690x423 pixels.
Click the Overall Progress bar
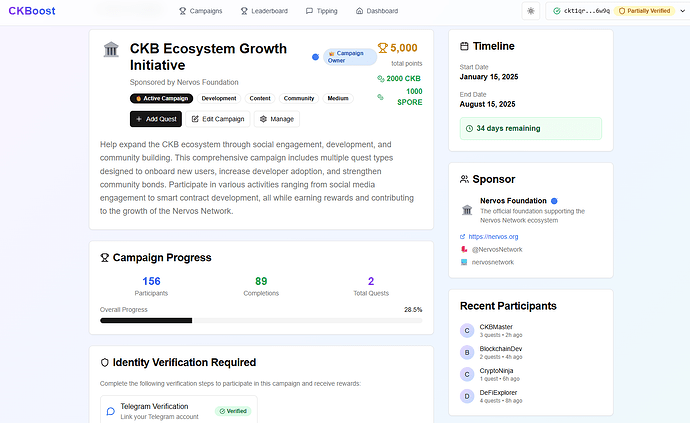pyautogui.click(x=261, y=320)
